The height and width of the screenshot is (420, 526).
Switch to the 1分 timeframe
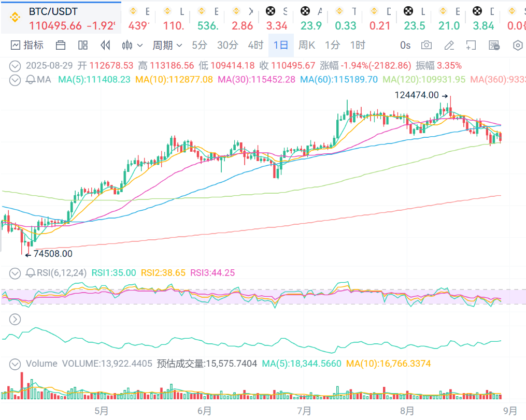pyautogui.click(x=332, y=45)
